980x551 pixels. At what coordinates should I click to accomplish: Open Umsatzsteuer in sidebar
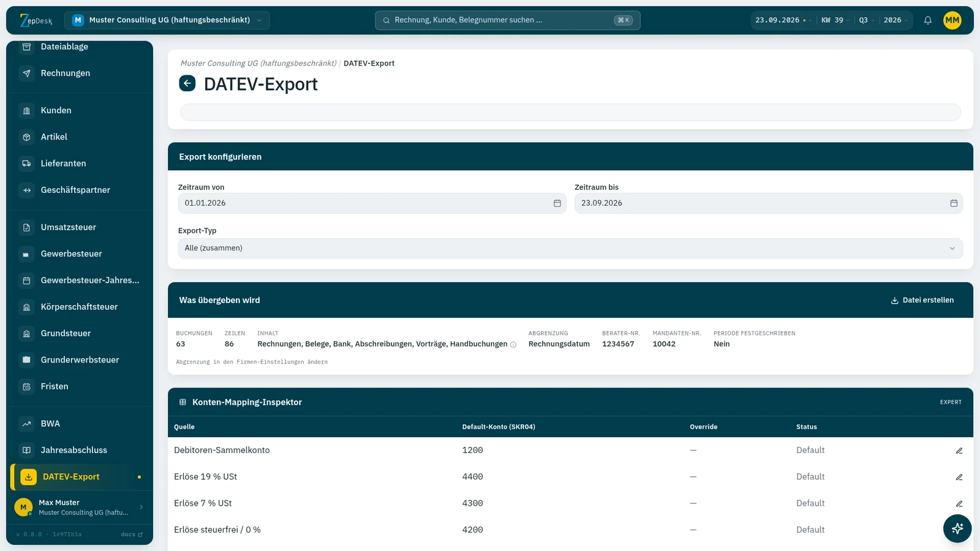[80, 227]
